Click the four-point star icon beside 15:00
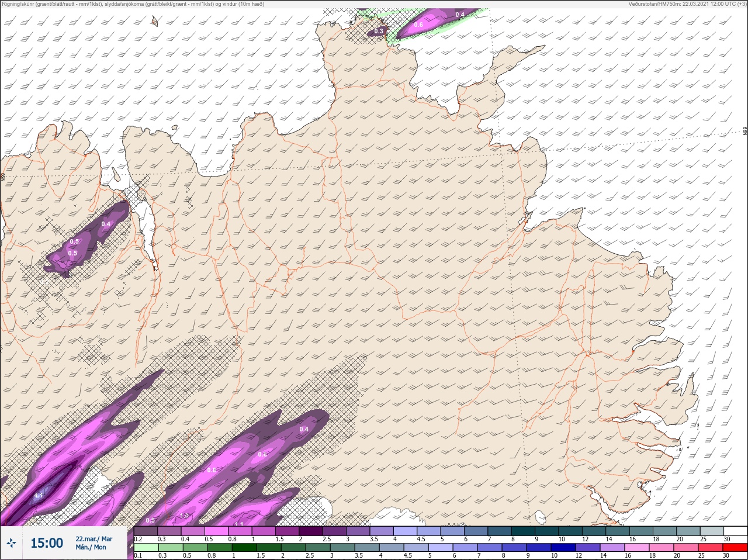The width and height of the screenshot is (748, 560). coord(12,543)
